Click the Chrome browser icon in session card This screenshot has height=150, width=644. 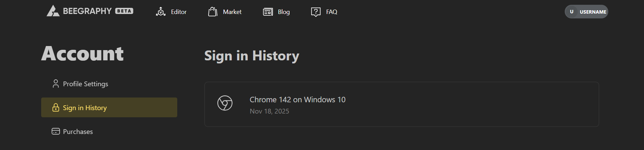click(225, 103)
